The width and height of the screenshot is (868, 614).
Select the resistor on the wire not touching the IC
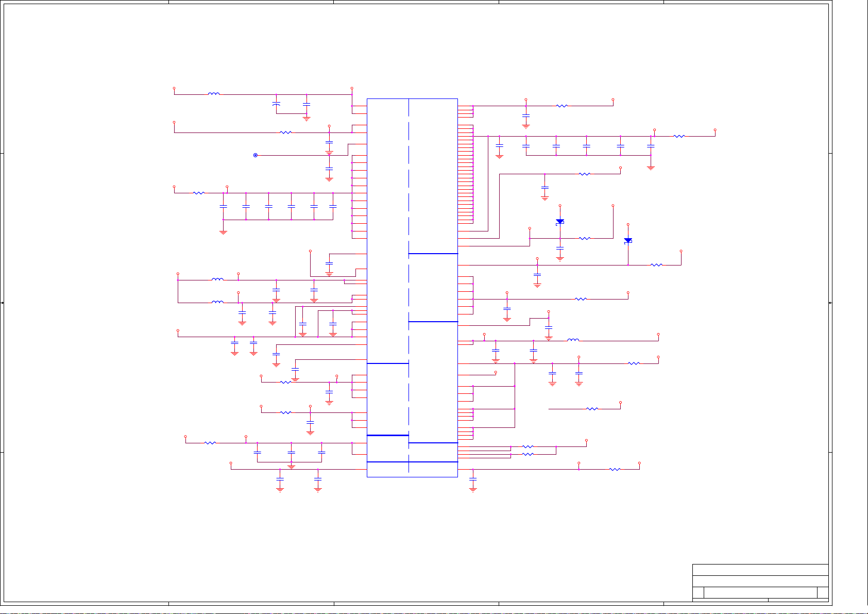(x=592, y=409)
